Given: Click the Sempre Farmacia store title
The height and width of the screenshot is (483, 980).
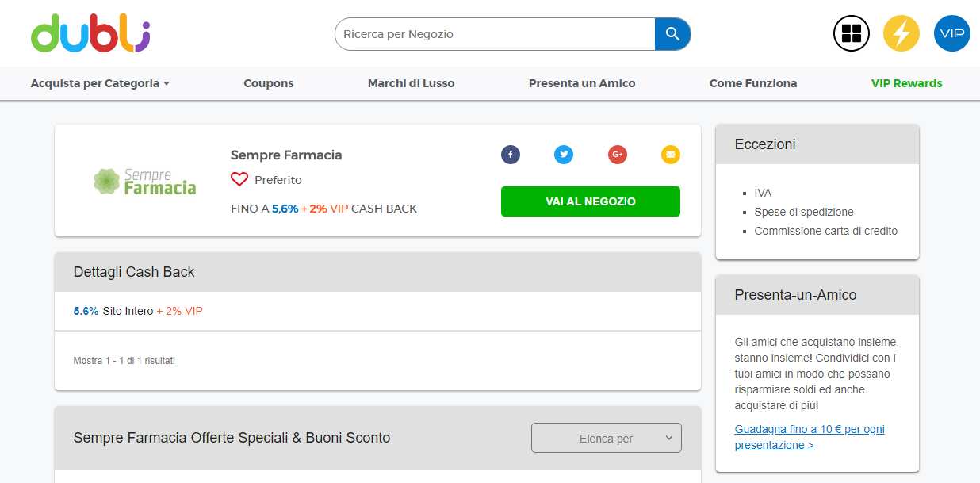Looking at the screenshot, I should coord(286,155).
